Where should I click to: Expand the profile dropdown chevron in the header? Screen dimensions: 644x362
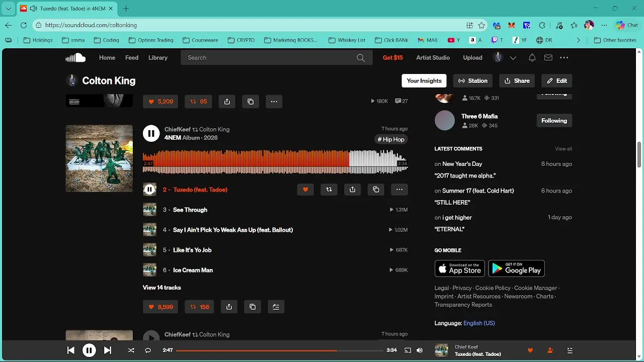pos(513,58)
